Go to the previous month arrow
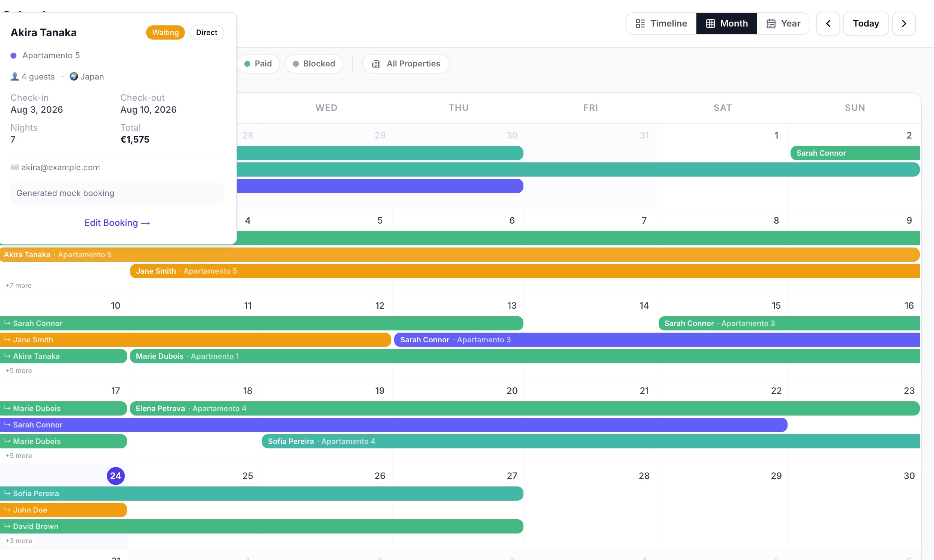 tap(828, 24)
